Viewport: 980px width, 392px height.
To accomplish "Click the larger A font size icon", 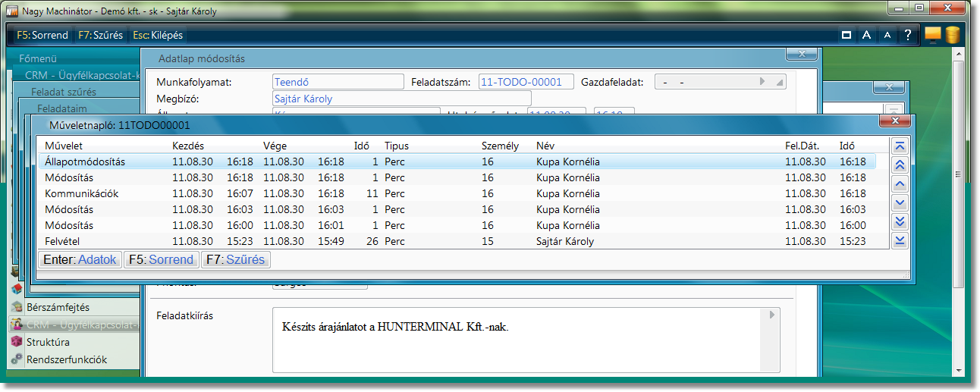I will (x=865, y=35).
